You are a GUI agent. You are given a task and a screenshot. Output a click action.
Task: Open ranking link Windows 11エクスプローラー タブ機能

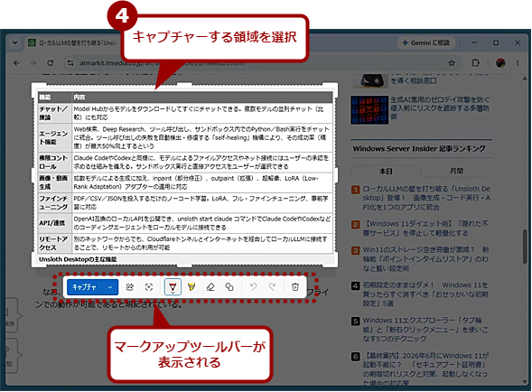425,329
